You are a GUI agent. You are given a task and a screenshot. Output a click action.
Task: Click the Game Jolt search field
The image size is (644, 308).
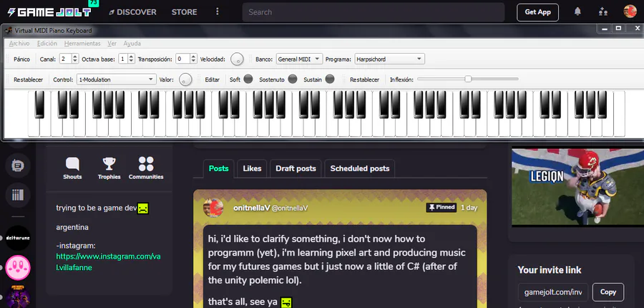point(374,12)
